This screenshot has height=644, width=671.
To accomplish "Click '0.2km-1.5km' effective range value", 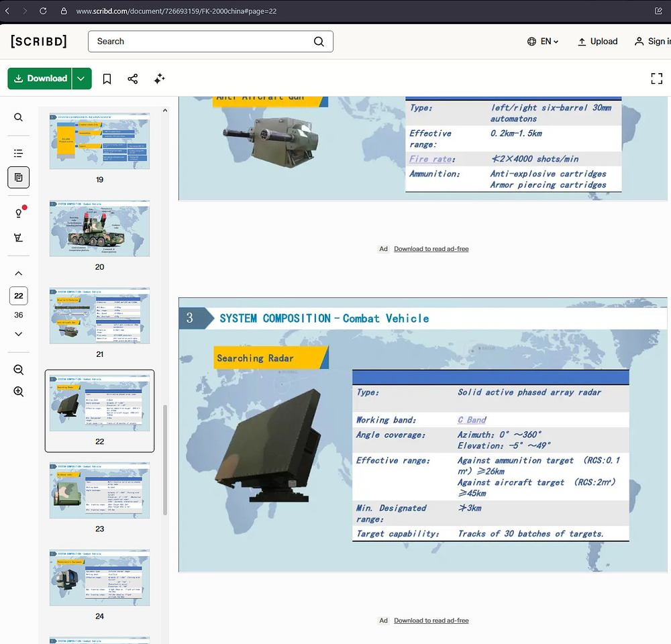I will click(516, 133).
